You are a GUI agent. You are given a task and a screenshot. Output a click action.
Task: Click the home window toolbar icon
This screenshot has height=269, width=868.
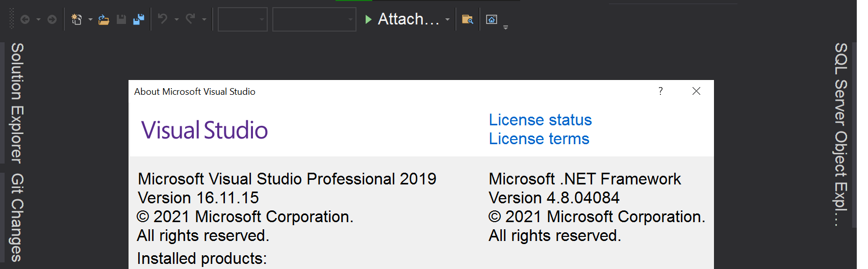tap(492, 19)
